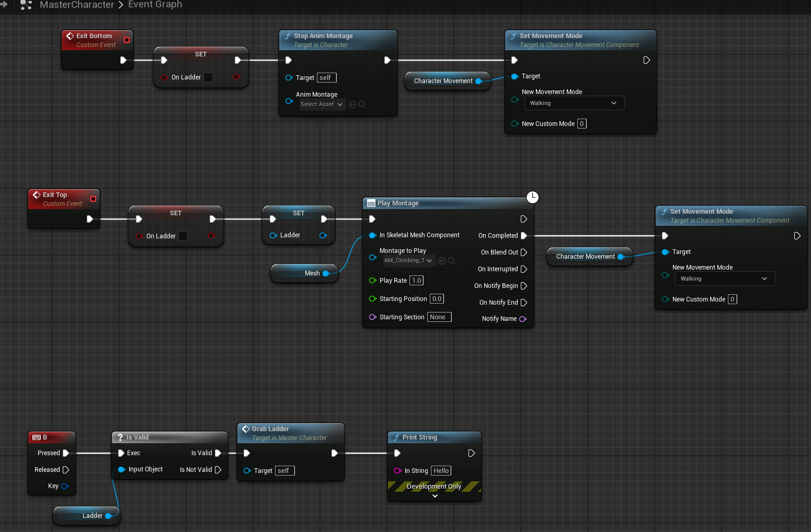Screen dimensions: 811x532
Task: Click the Play Montage node header icon
Action: pos(371,203)
